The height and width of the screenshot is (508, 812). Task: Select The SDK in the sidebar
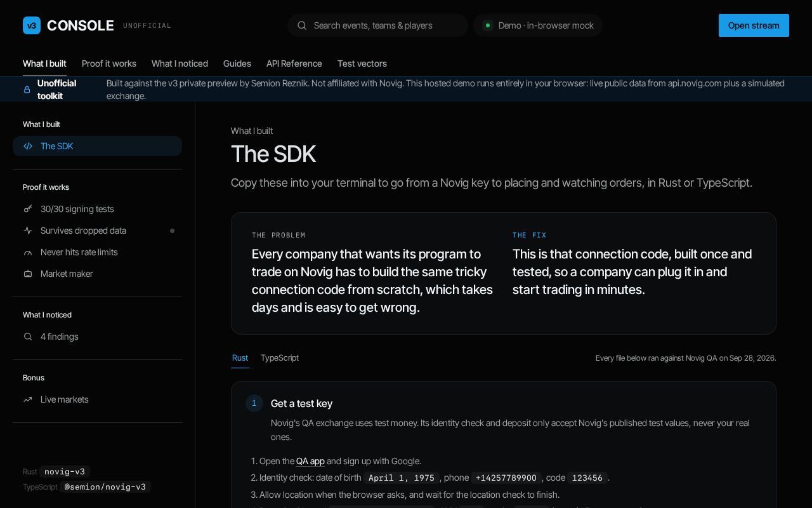pos(97,146)
